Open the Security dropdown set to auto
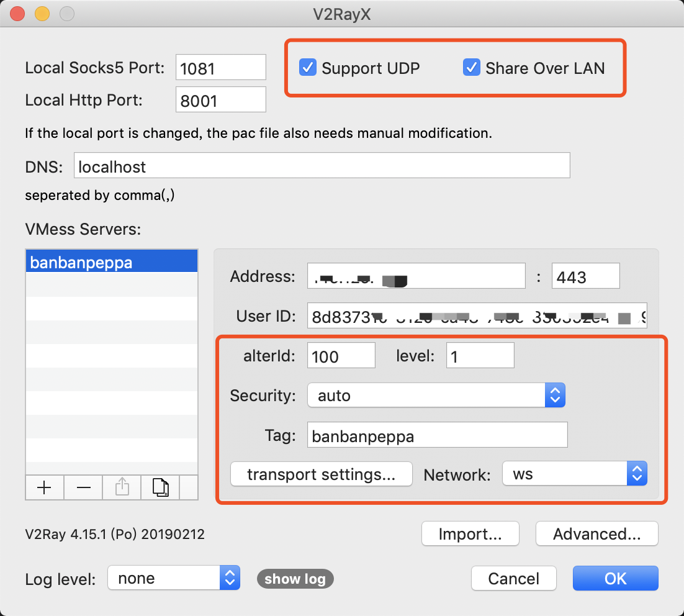This screenshot has height=616, width=684. pos(436,395)
